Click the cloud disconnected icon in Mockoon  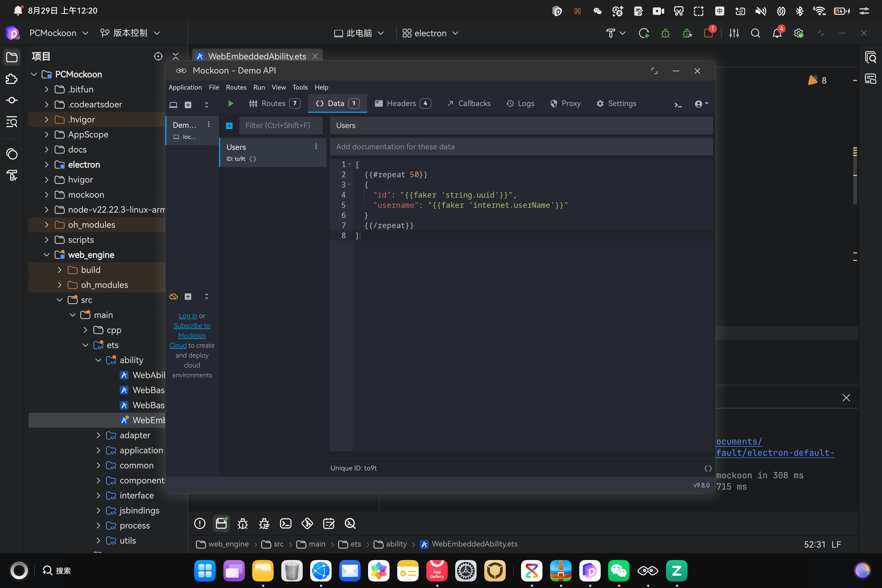174,297
